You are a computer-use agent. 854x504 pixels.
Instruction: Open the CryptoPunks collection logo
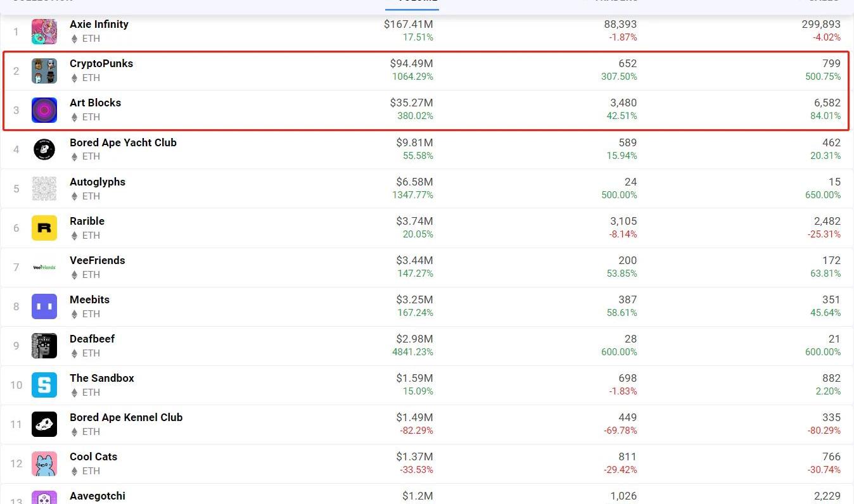44,71
